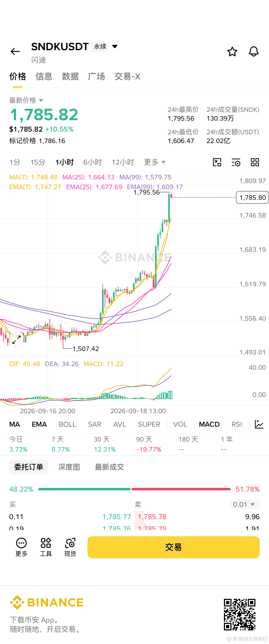The height and width of the screenshot is (644, 269).
Task: Expand the SNDKUSDT perpetual pair dropdown arrow
Action: tap(115, 47)
